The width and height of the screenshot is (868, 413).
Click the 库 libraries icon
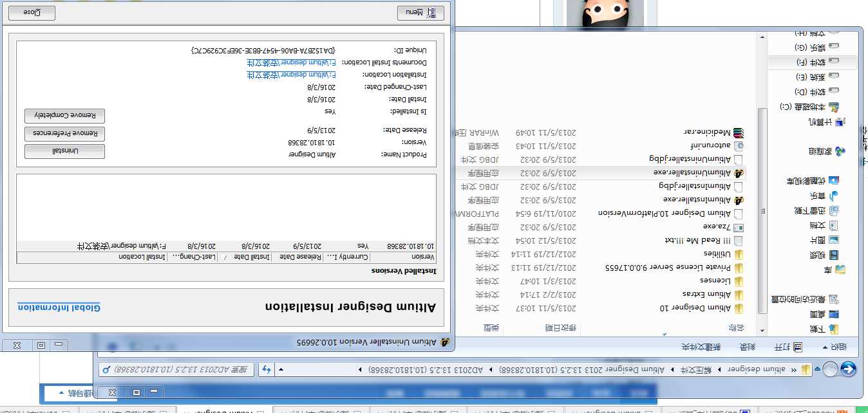pos(840,270)
